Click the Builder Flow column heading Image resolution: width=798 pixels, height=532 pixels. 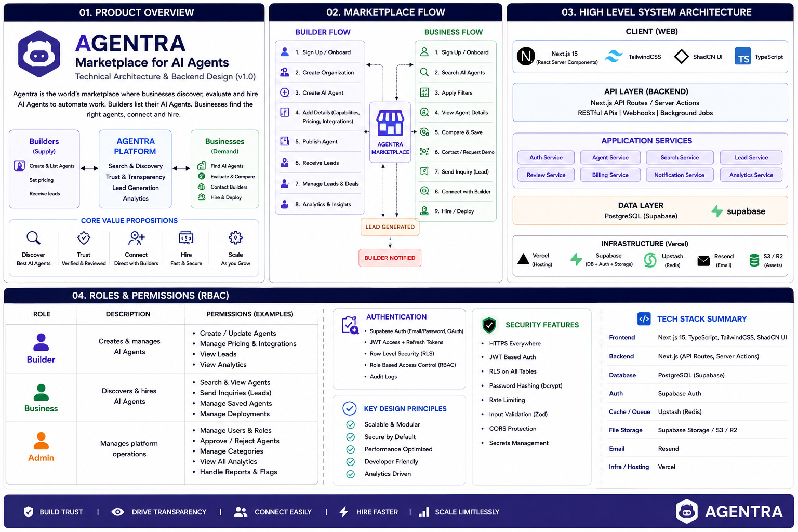tap(323, 32)
